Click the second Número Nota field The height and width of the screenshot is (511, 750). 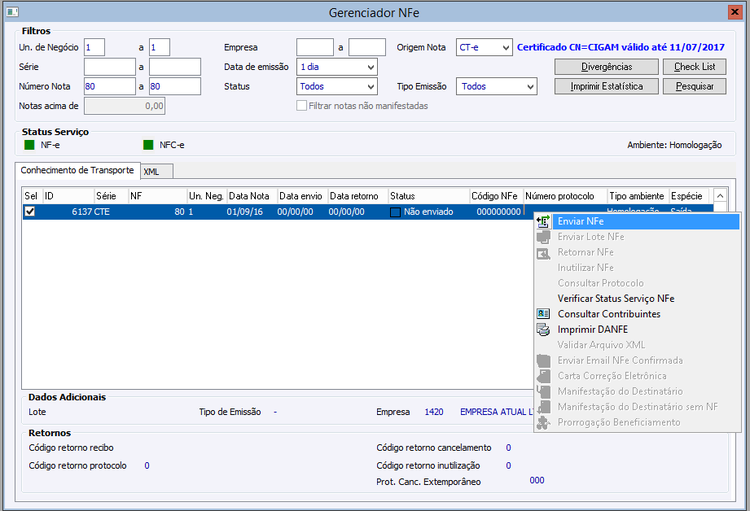175,87
